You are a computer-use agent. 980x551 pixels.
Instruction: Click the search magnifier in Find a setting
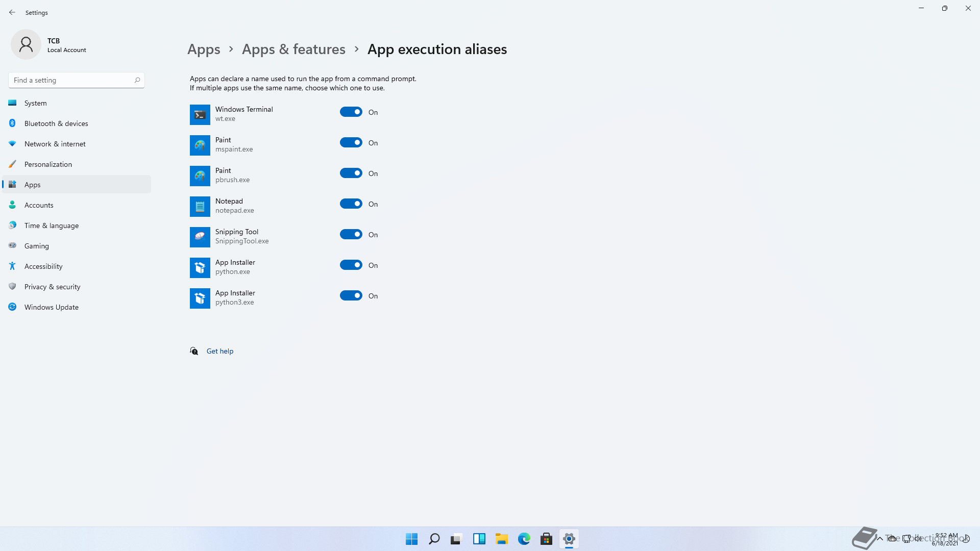(137, 80)
